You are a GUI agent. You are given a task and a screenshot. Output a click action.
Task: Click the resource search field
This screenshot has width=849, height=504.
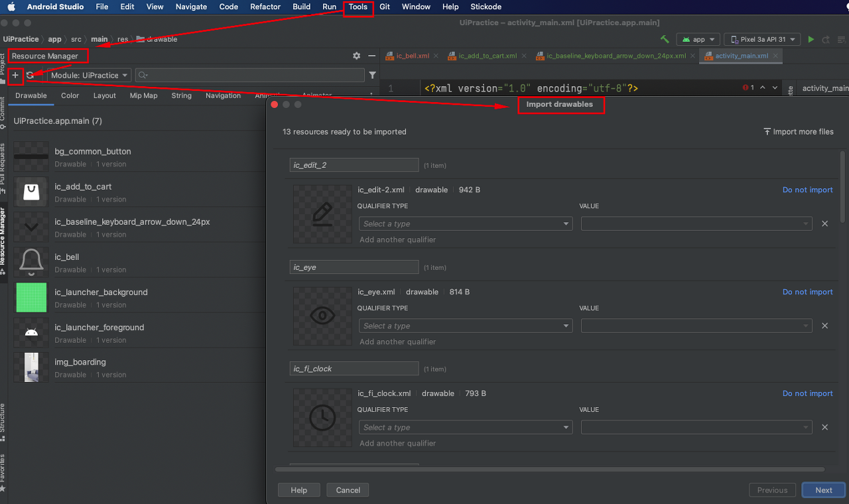coord(250,75)
